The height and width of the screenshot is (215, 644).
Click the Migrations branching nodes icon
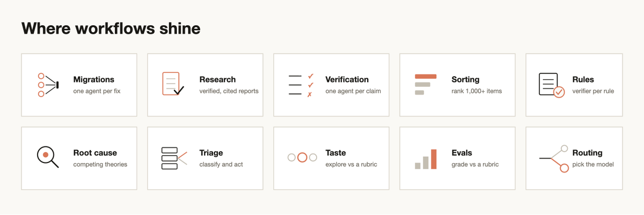click(48, 85)
